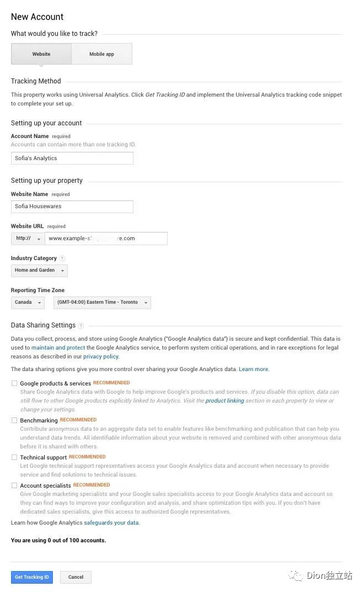Expand the Home and Garden industry dropdown
364x592 pixels.
pos(39,271)
